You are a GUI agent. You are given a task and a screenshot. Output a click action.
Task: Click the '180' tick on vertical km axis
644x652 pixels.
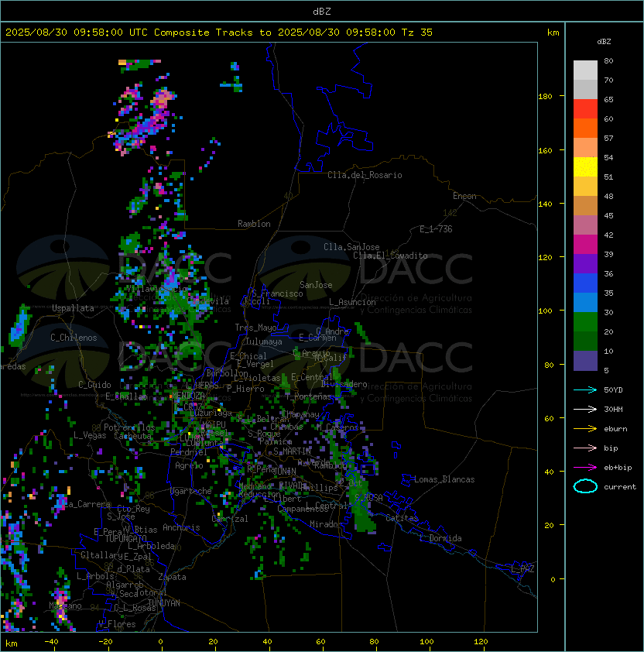545,97
